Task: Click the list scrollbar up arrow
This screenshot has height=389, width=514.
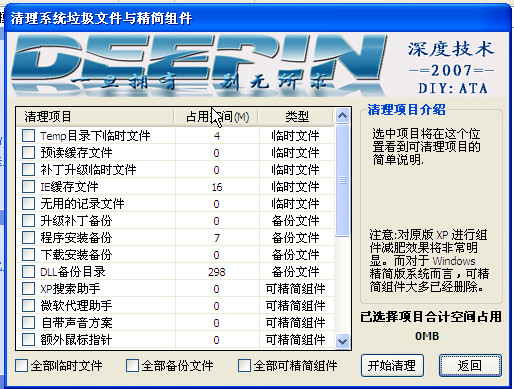Action: 342,116
